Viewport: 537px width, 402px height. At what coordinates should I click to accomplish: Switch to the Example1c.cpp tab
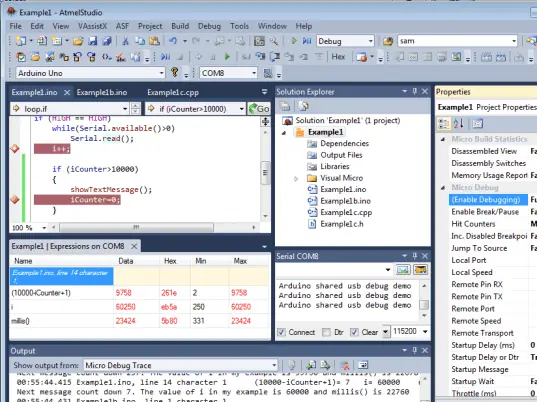[173, 92]
